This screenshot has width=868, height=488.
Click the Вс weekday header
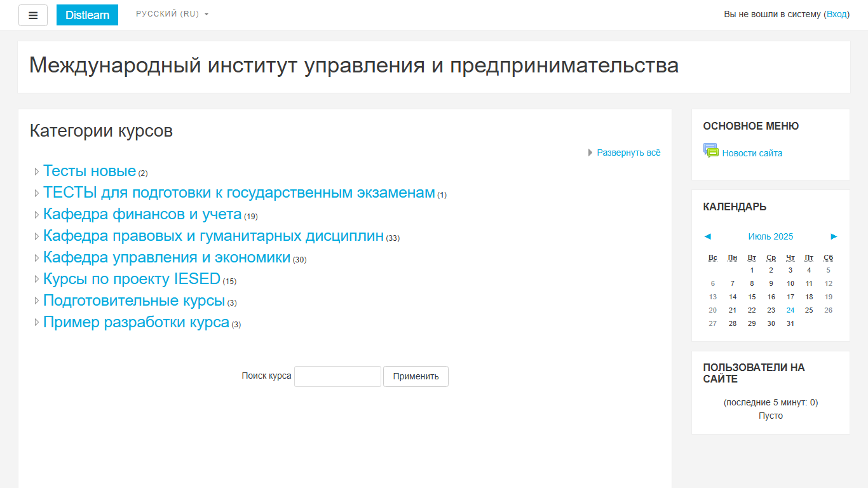(x=713, y=257)
